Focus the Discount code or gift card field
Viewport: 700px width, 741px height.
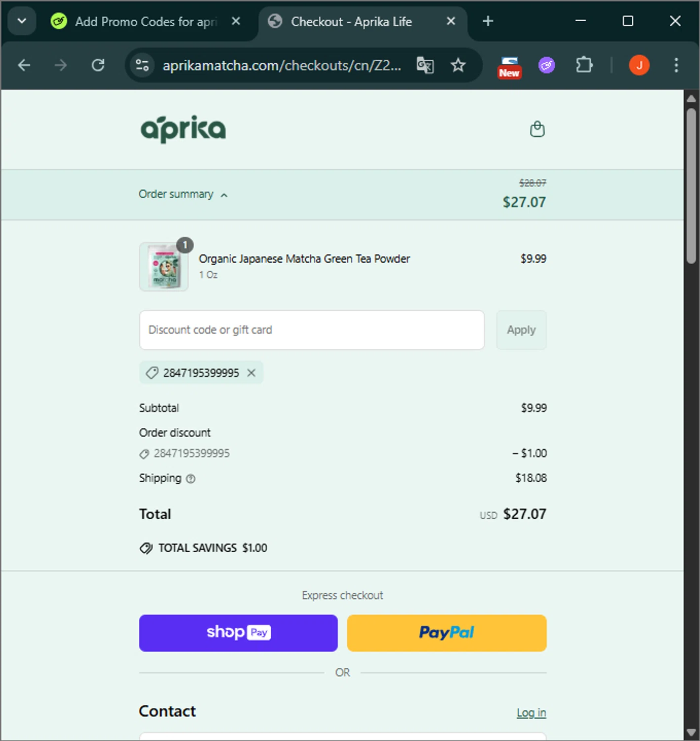pos(312,329)
